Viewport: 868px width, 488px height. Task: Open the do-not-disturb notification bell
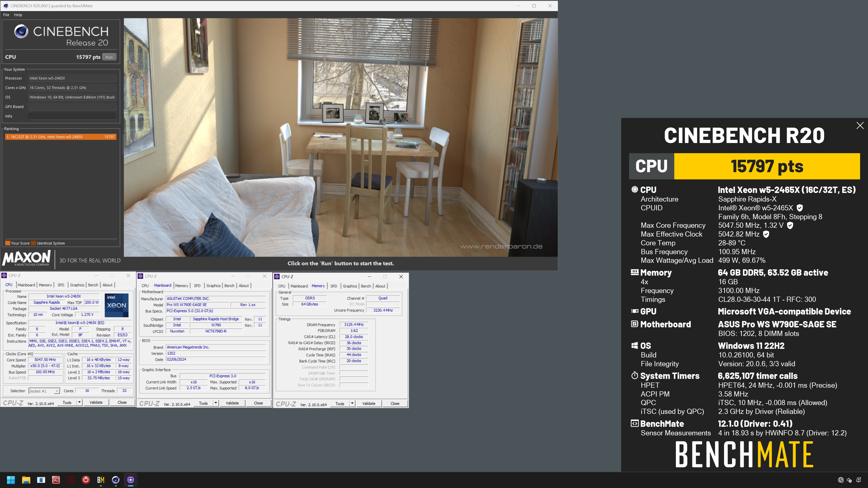tap(859, 480)
